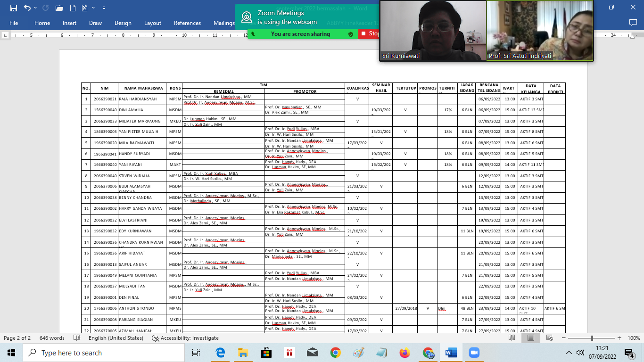Zoom out with the minus button
Image resolution: width=644 pixels, height=362 pixels.
563,338
